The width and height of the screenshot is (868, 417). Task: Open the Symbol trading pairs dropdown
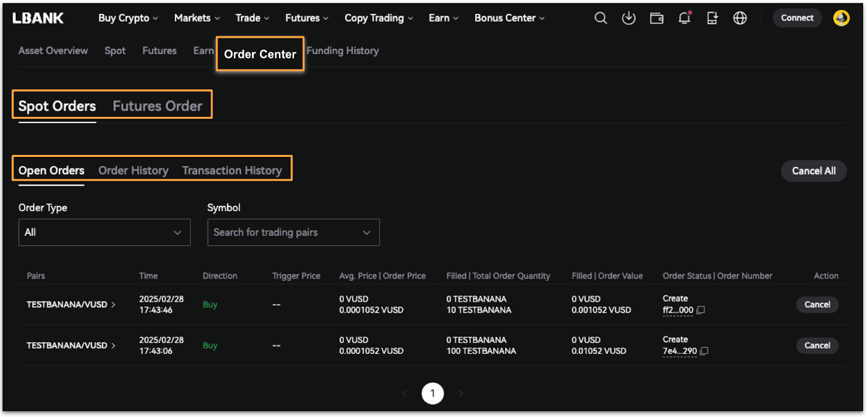point(293,232)
